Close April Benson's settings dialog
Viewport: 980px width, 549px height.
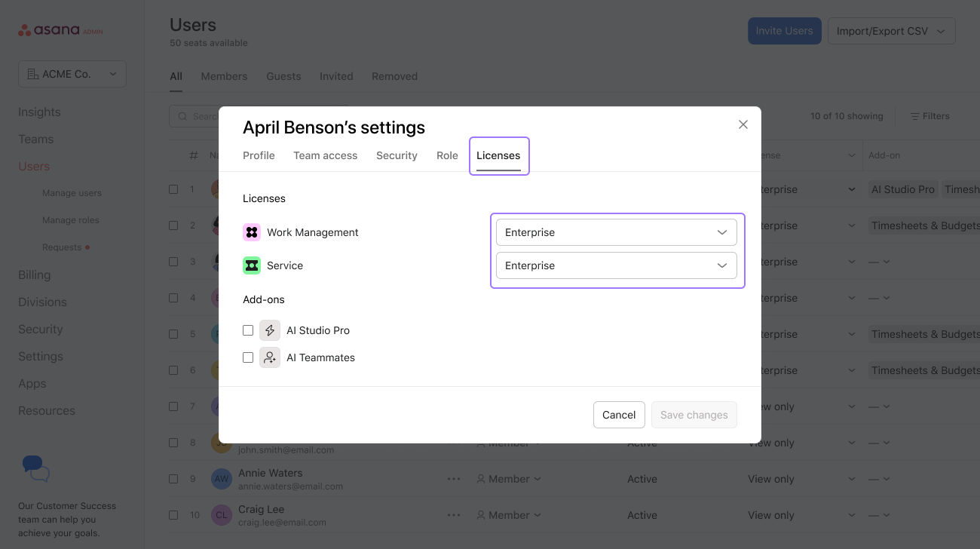pos(743,124)
